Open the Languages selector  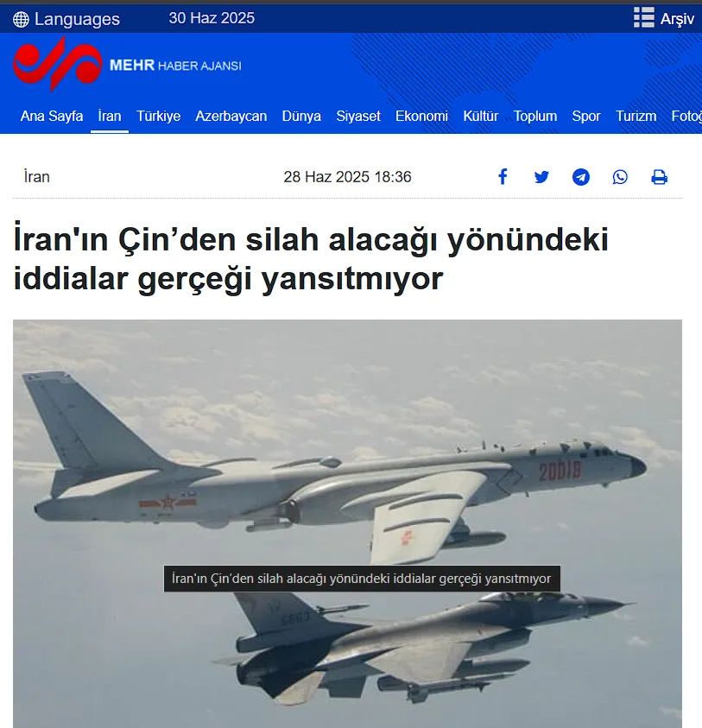click(66, 19)
